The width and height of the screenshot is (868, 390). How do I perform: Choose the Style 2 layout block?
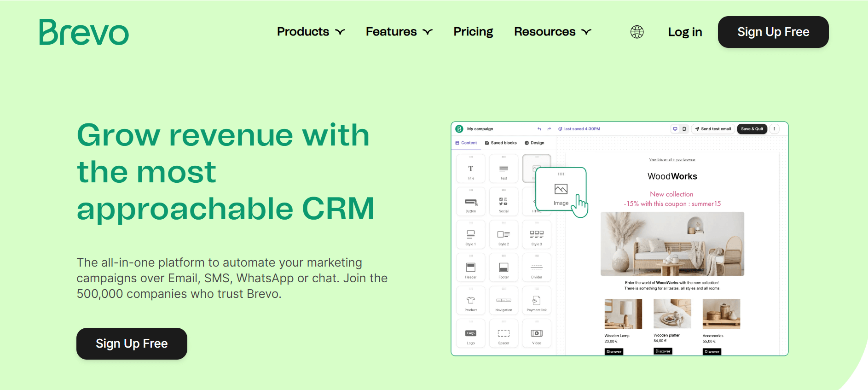tap(503, 235)
